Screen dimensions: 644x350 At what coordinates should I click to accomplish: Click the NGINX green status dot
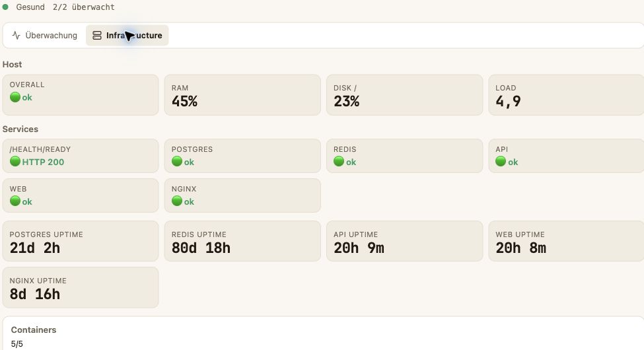pyautogui.click(x=177, y=201)
